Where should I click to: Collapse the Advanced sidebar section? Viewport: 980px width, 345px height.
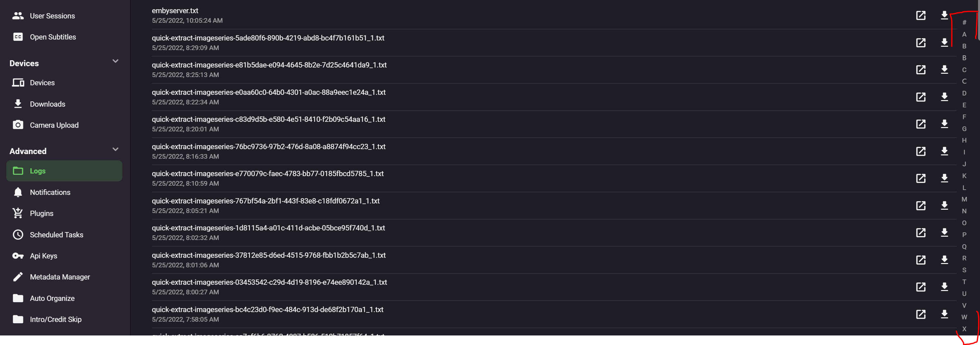115,149
